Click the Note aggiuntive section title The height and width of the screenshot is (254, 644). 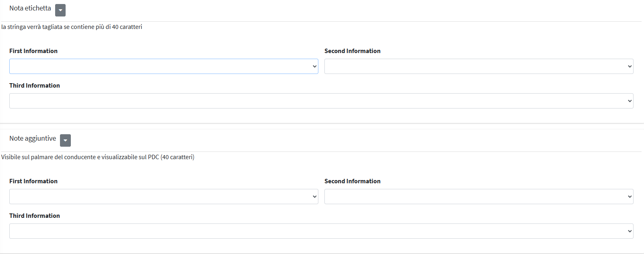(x=33, y=139)
